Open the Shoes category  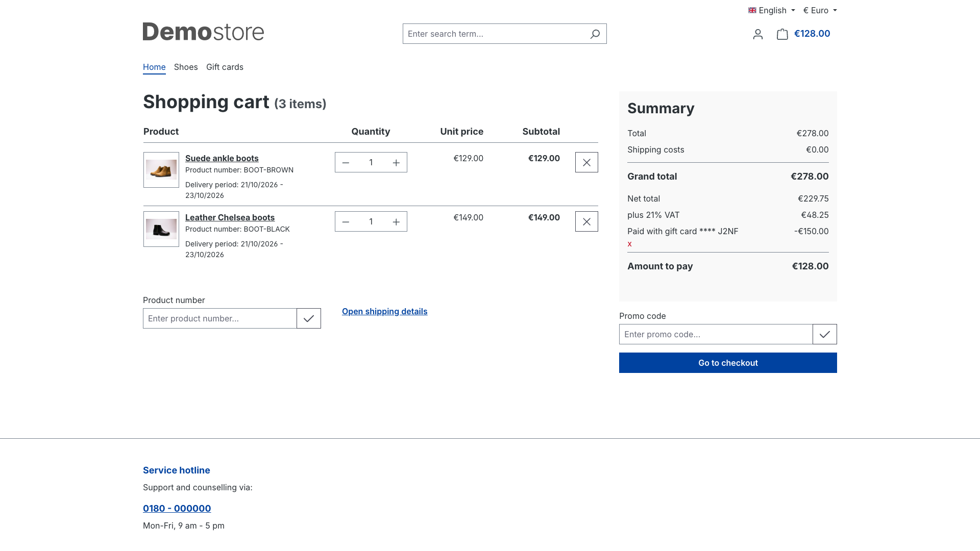click(x=186, y=67)
